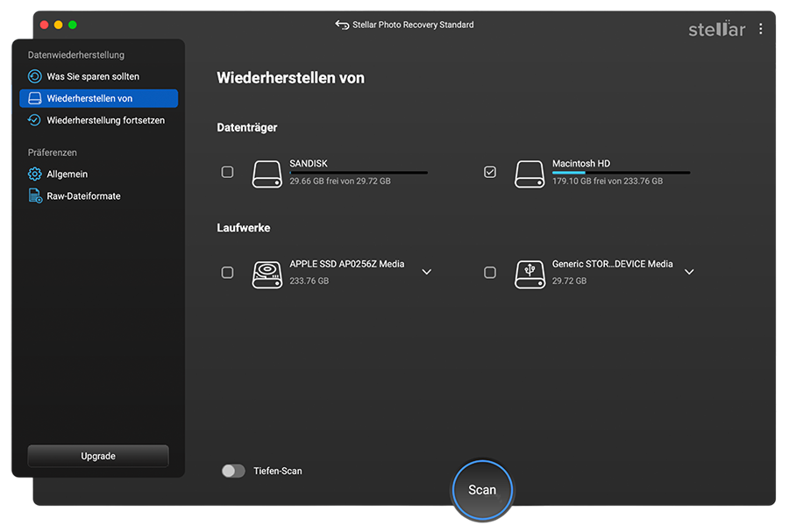This screenshot has height=532, width=789.
Task: Expand the Generic STOR DEVICE Media dropdown
Action: pyautogui.click(x=689, y=273)
